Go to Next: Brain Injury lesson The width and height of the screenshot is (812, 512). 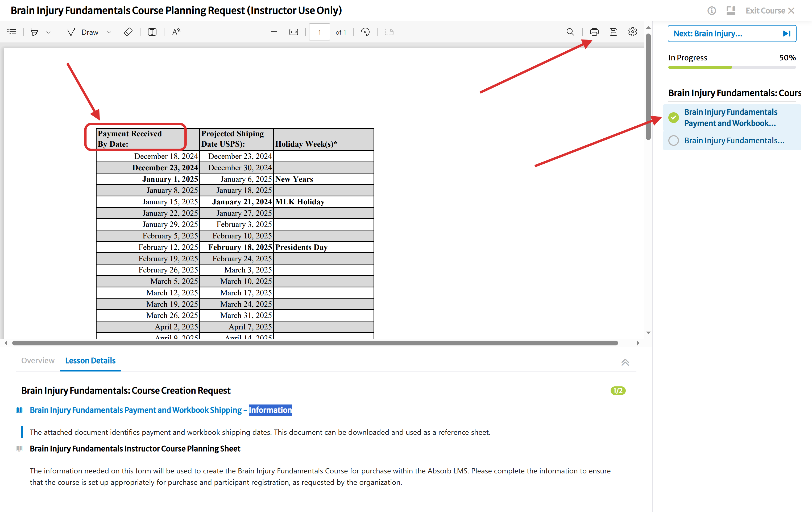coord(732,33)
